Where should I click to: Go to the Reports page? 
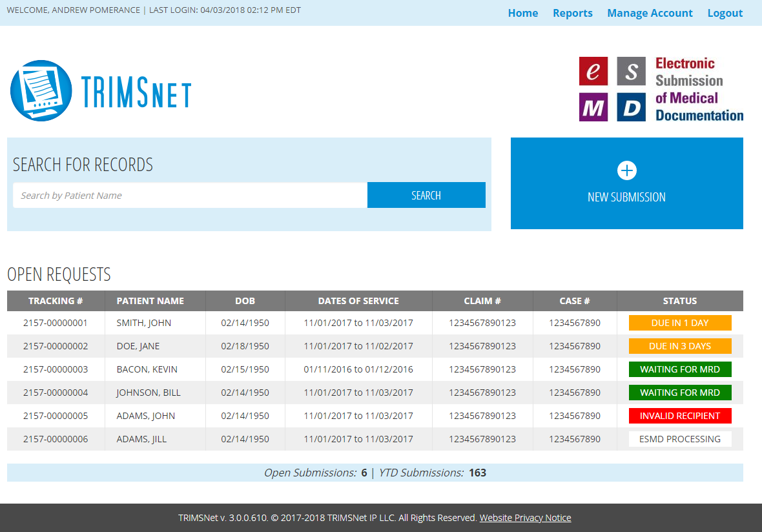click(572, 13)
